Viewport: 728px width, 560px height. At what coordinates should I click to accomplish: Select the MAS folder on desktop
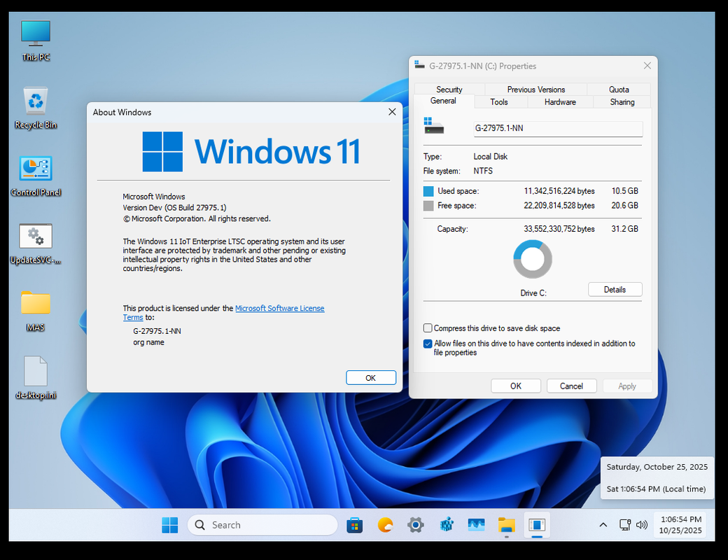36,311
